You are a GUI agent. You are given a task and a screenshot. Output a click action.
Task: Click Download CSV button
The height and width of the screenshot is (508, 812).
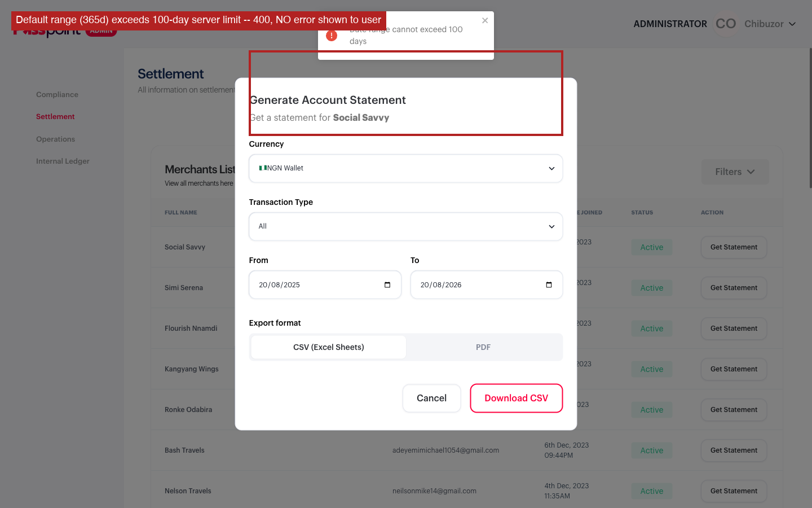[517, 398]
